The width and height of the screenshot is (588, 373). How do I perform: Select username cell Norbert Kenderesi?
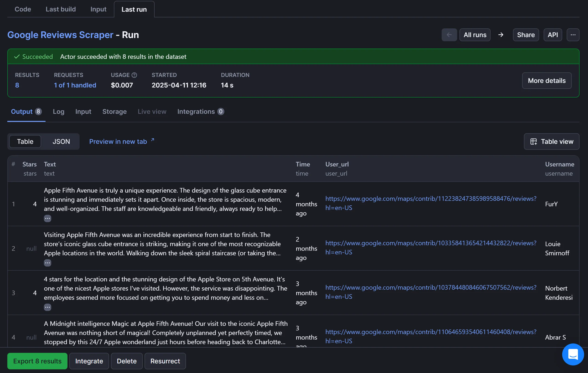click(x=559, y=293)
